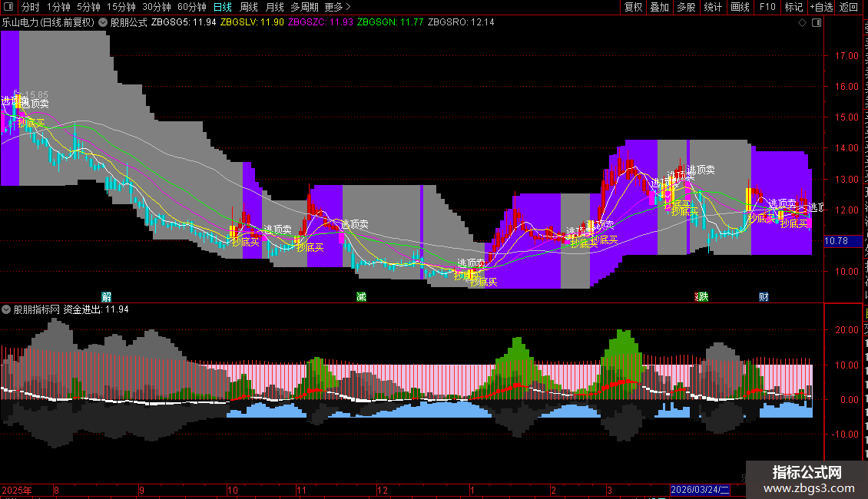The height and width of the screenshot is (499, 868).
Task: Toggle the left sidebar panel icon
Action: click(8, 7)
